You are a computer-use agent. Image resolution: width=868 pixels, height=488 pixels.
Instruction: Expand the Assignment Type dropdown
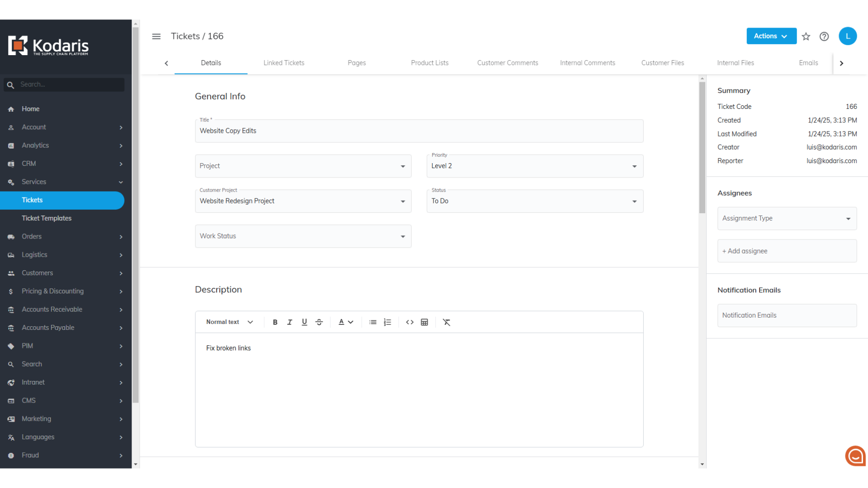[787, 219]
